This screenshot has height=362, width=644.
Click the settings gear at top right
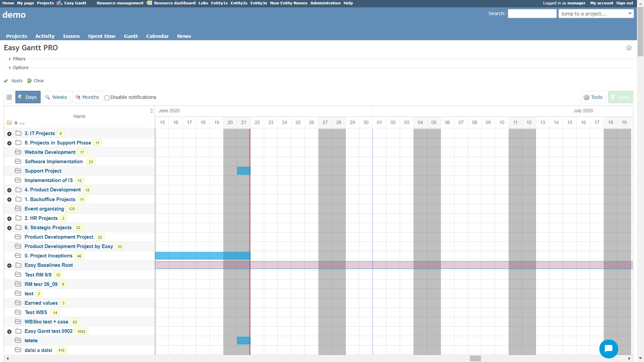pos(628,48)
